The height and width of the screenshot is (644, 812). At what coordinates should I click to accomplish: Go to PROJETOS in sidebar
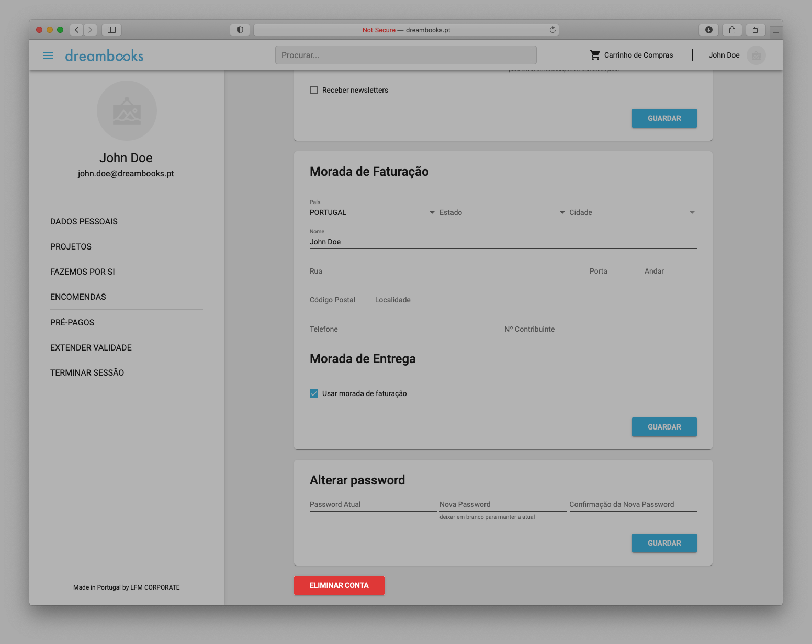click(x=71, y=246)
